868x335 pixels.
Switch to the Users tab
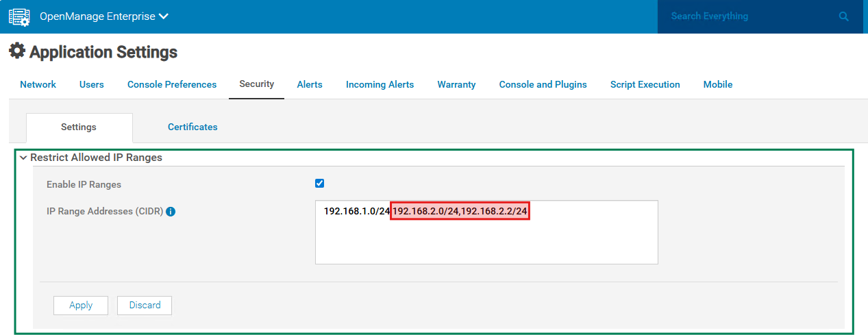pos(92,84)
